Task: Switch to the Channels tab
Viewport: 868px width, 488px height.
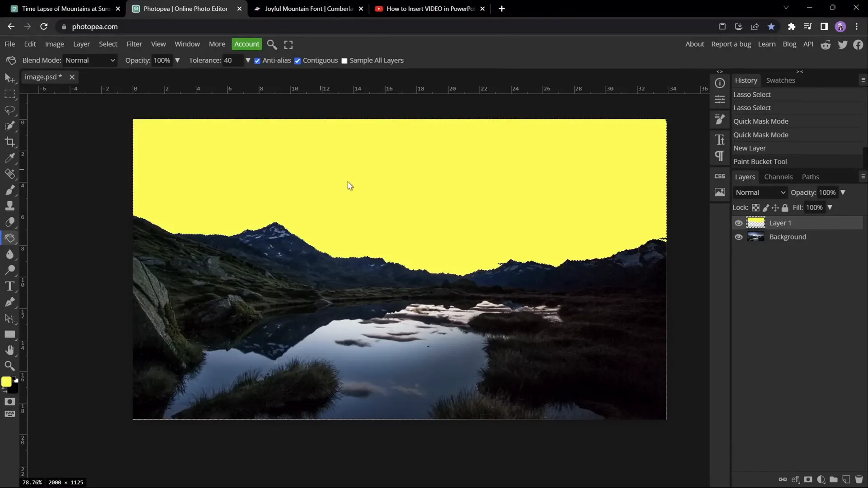Action: pos(778,177)
